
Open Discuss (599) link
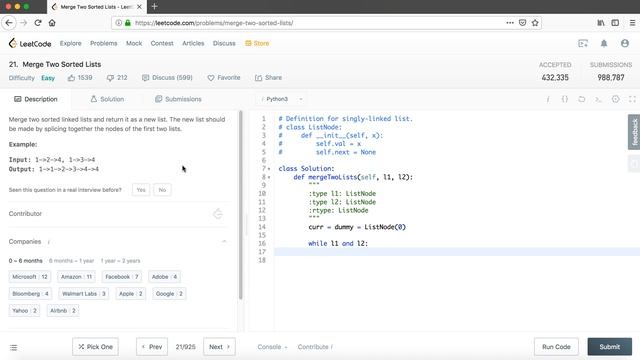pos(167,78)
